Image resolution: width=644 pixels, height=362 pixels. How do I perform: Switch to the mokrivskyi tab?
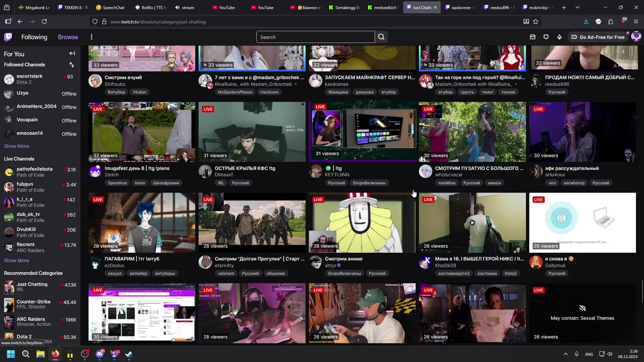537,8
